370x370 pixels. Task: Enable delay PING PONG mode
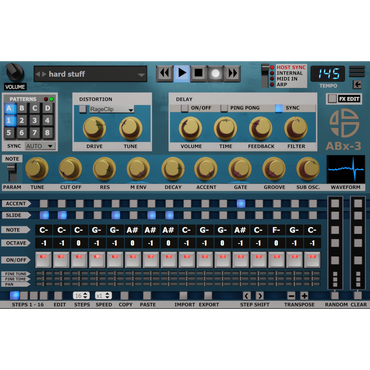(224, 108)
